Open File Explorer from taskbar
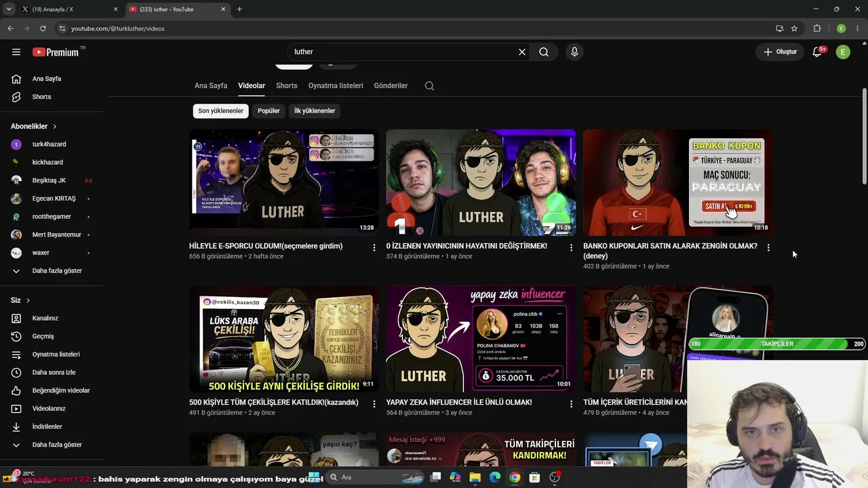 pos(475,477)
